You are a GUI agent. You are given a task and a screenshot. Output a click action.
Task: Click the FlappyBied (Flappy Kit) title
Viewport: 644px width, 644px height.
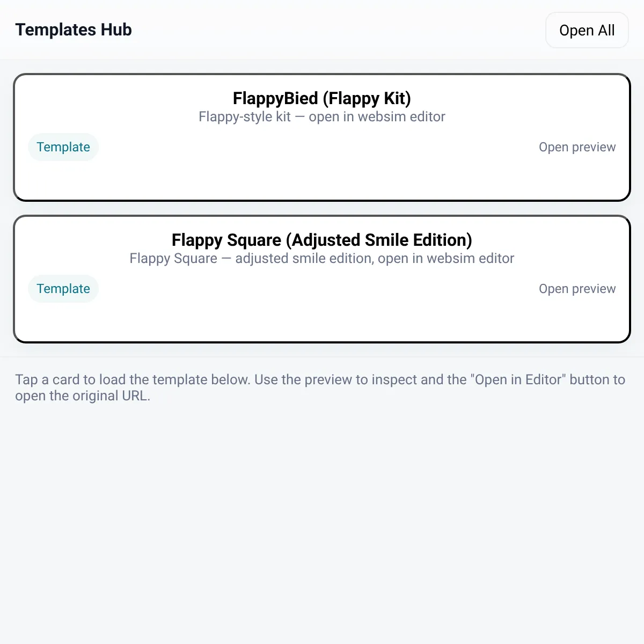tap(322, 98)
